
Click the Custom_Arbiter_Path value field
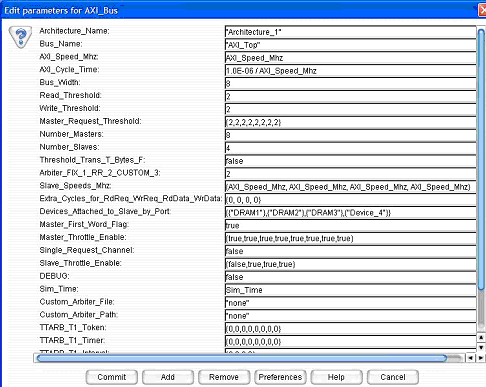click(350, 316)
